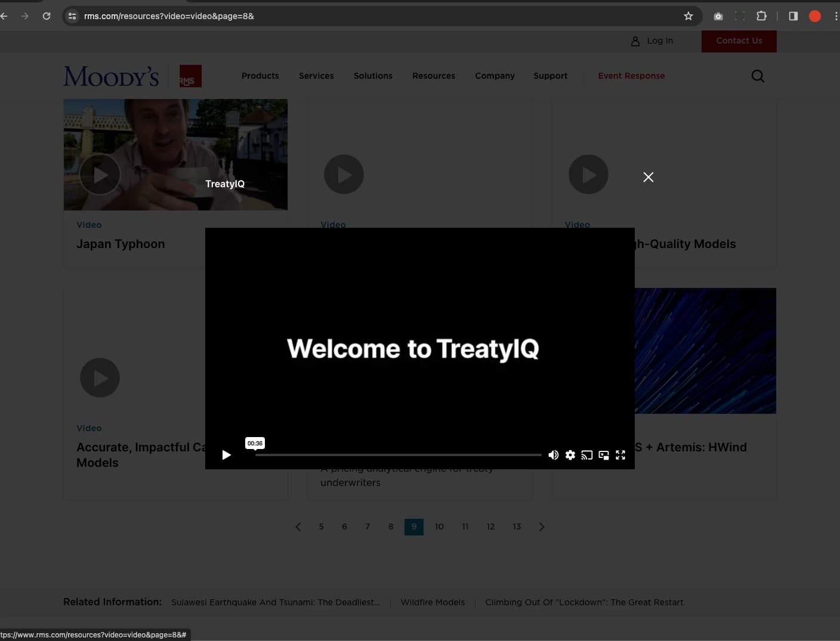Viewport: 840px width, 641px height.
Task: Click the green dashed-square extension icon
Action: coord(740,16)
